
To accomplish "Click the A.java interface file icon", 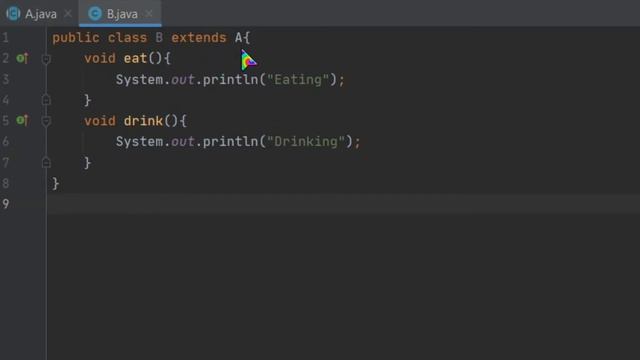I will 13,13.
